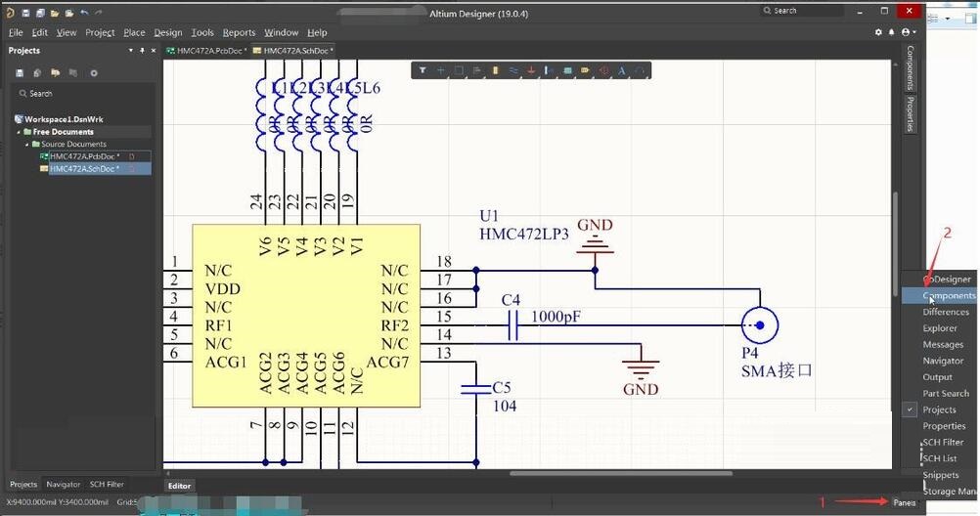980x516 pixels.
Task: Open the Projects panel options arrow
Action: 131,51
